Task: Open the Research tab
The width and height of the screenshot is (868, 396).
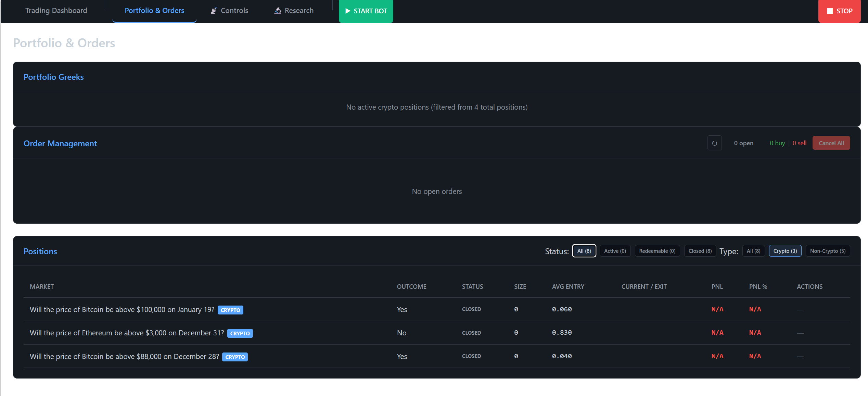Action: pos(294,11)
